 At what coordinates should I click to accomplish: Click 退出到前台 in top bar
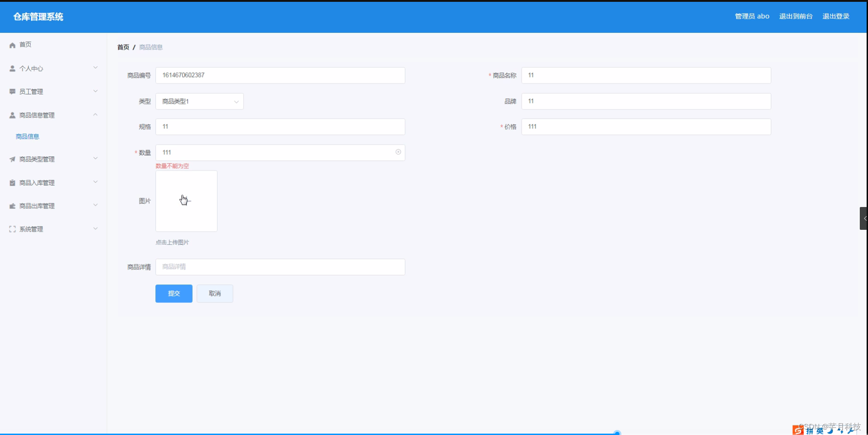tap(795, 16)
